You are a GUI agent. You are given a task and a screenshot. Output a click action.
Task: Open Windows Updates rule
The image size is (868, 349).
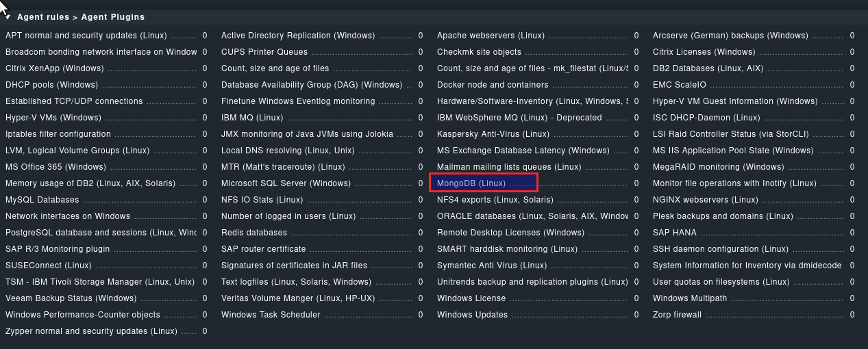[x=472, y=315]
